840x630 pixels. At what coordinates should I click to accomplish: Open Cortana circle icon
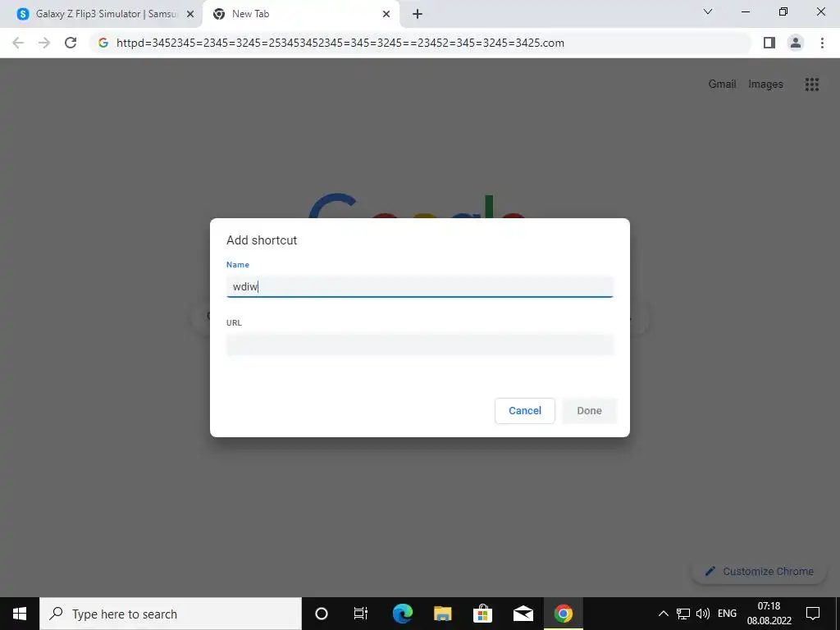pyautogui.click(x=321, y=614)
